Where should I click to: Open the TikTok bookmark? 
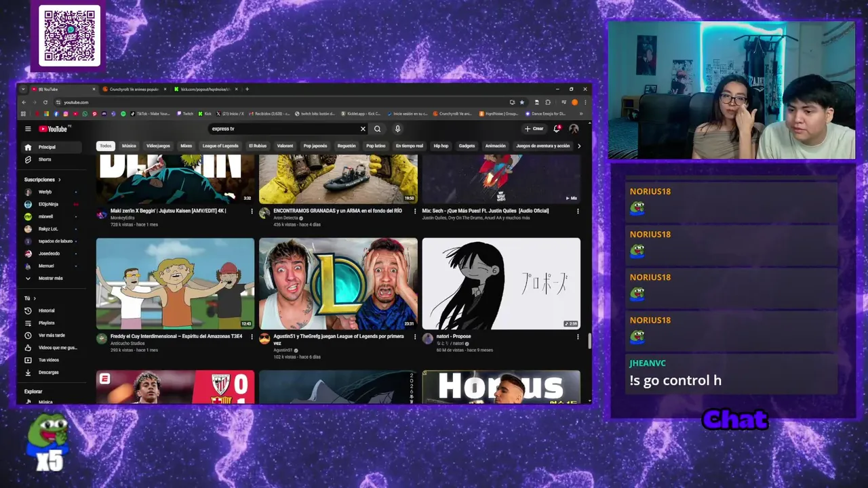(150, 114)
